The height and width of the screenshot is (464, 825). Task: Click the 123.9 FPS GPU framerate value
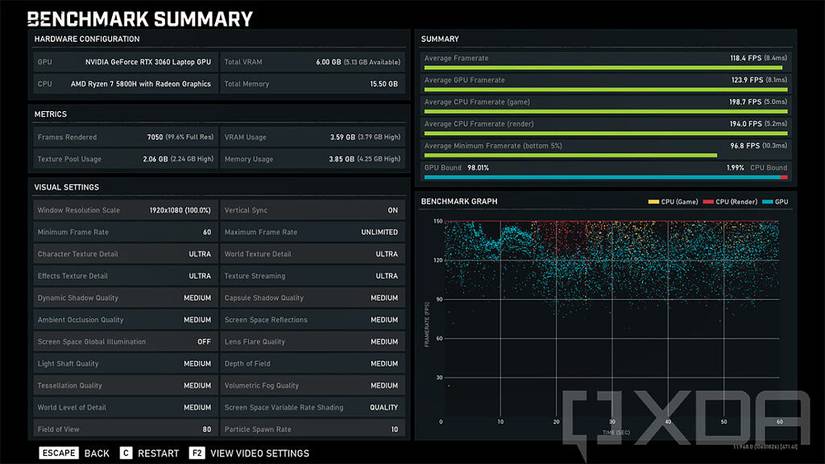(747, 80)
